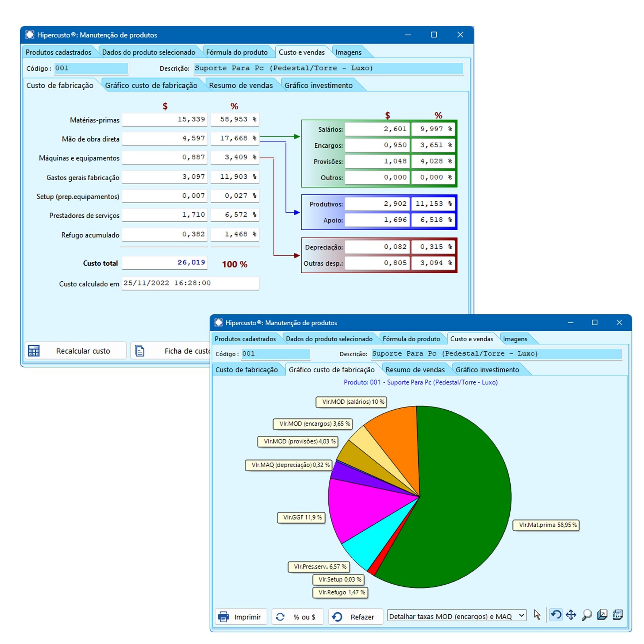Toggle the 3D view icon
This screenshot has height=644, width=644.
[x=617, y=615]
